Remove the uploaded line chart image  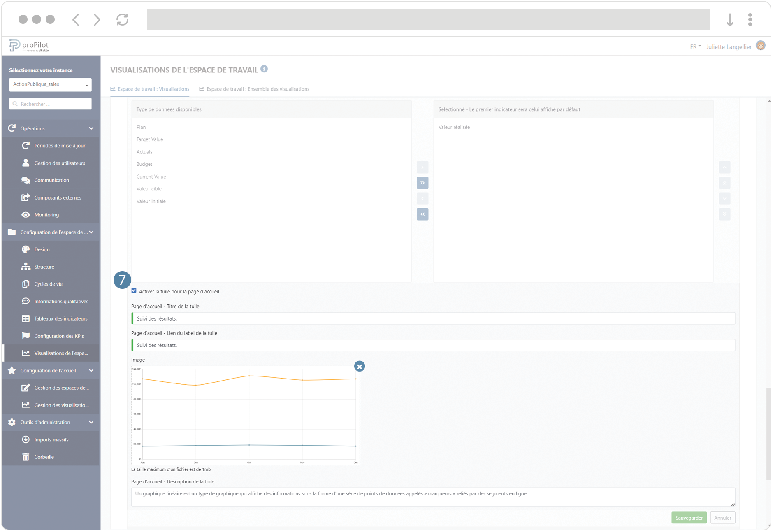tap(360, 366)
